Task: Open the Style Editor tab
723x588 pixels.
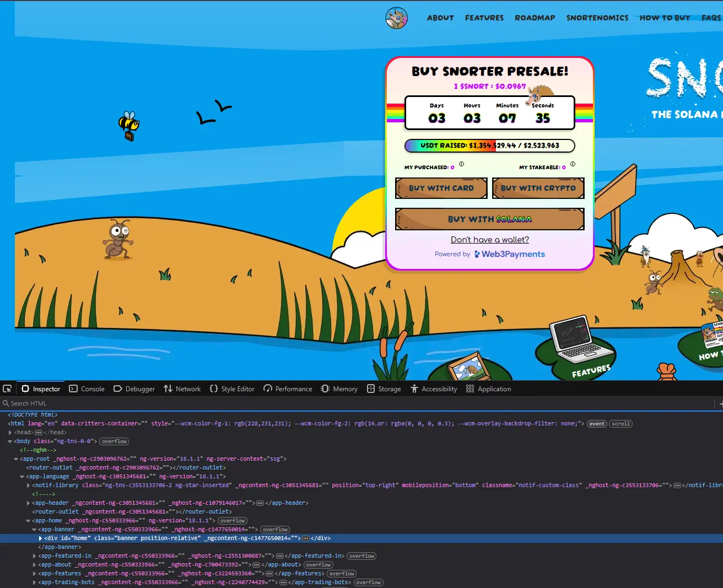Action: pyautogui.click(x=232, y=389)
